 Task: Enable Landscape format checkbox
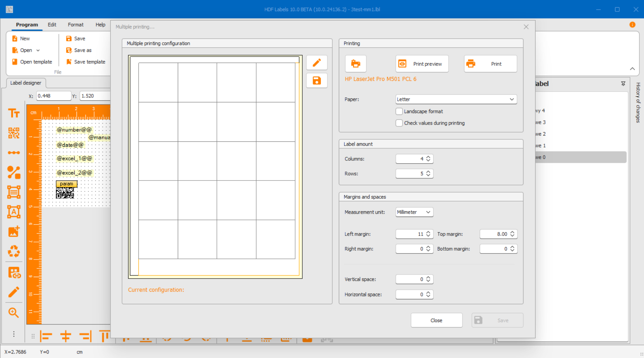(x=399, y=111)
